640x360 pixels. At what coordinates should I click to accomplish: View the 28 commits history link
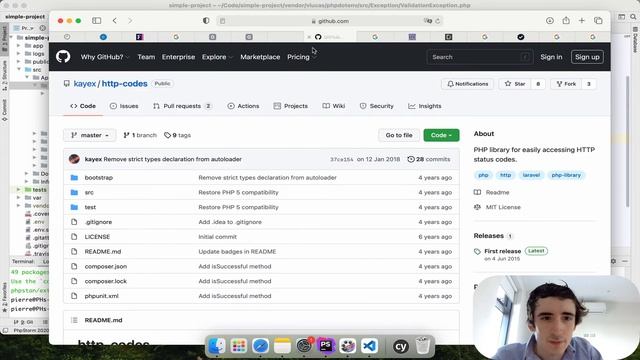429,159
